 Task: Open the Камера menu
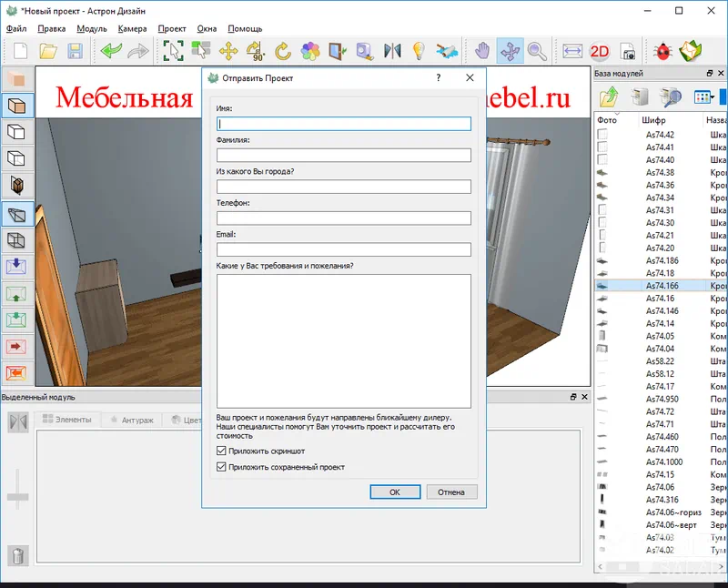(132, 29)
